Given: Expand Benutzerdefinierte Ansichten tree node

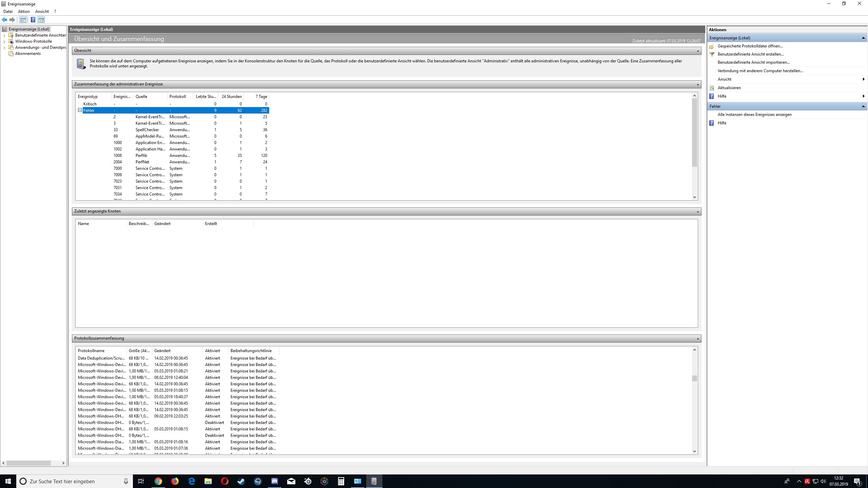Looking at the screenshot, I should click(x=4, y=35).
